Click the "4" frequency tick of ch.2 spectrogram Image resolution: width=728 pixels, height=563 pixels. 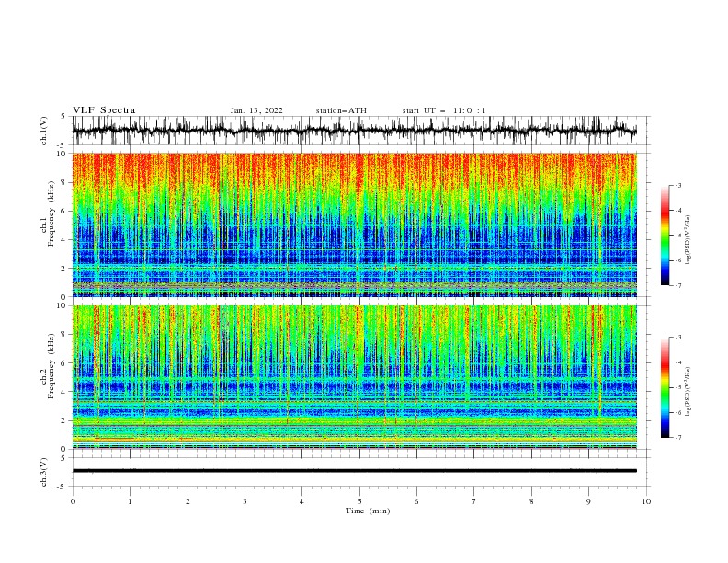coord(65,392)
